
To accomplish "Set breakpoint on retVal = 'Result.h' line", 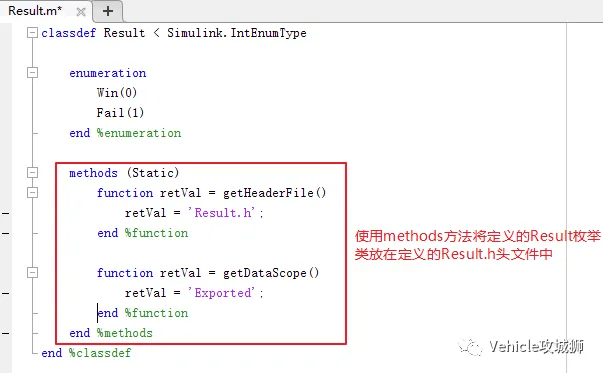I will pos(5,213).
